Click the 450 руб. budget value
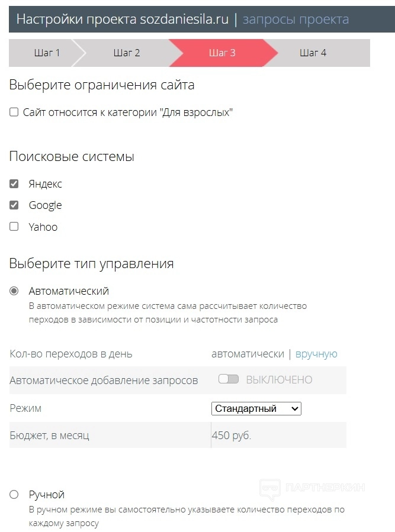The width and height of the screenshot is (395, 532). [232, 436]
